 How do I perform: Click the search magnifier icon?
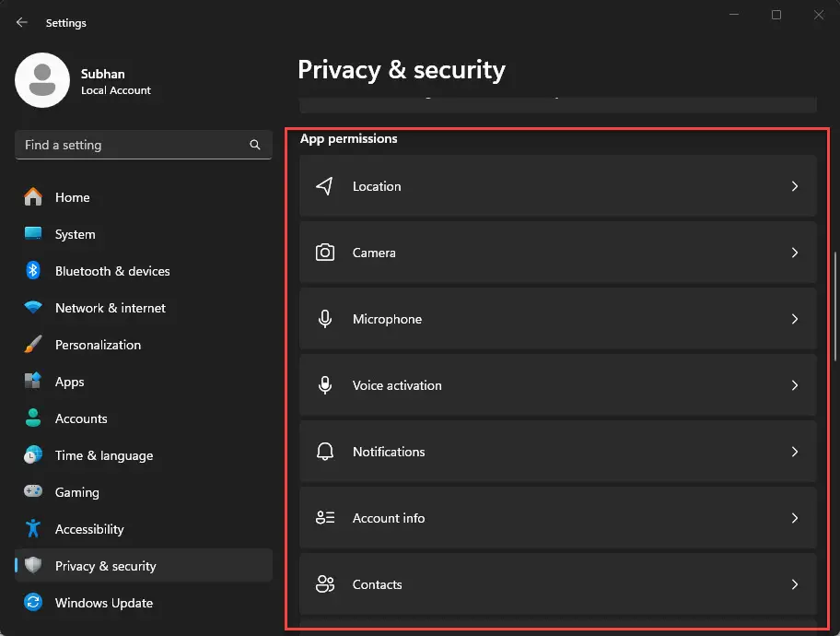255,145
